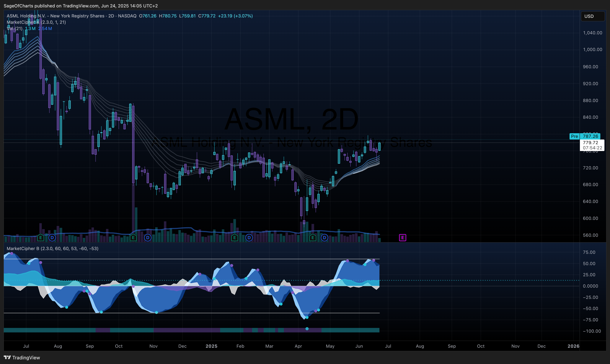The height and width of the screenshot is (364, 610).
Task: Click the H780.75 high value in legend
Action: (168, 16)
